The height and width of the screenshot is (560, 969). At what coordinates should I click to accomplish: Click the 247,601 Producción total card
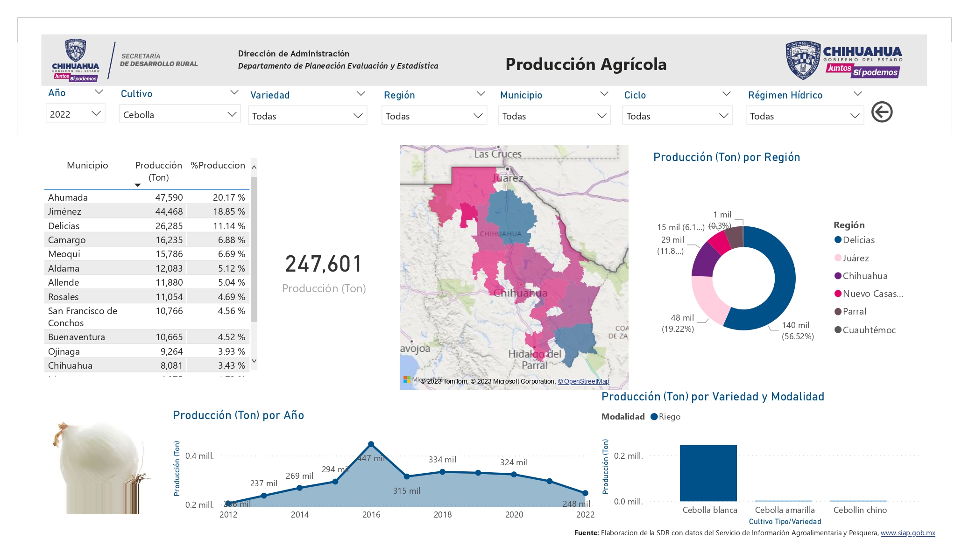point(324,273)
